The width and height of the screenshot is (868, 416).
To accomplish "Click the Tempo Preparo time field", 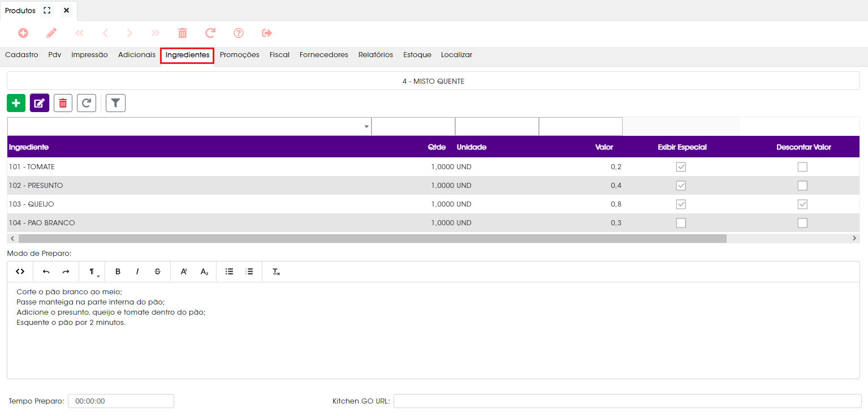I will 121,401.
